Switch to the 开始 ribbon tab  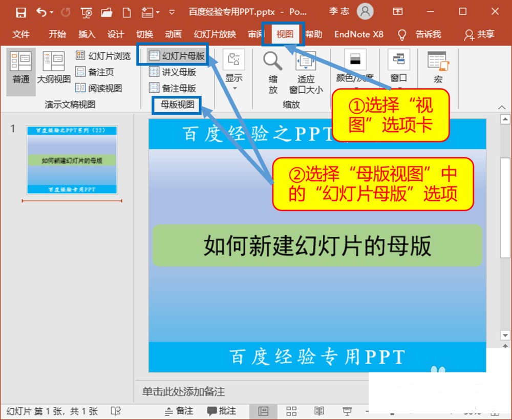tap(57, 34)
